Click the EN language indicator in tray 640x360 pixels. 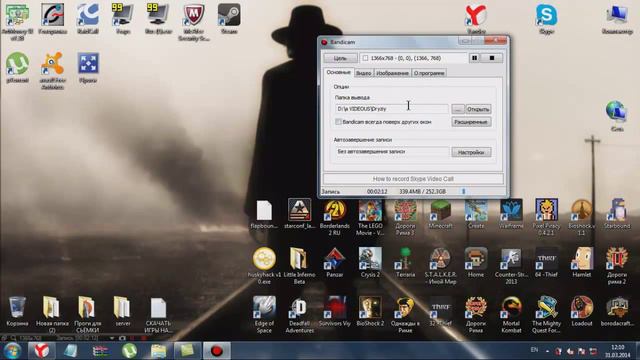tap(534, 350)
